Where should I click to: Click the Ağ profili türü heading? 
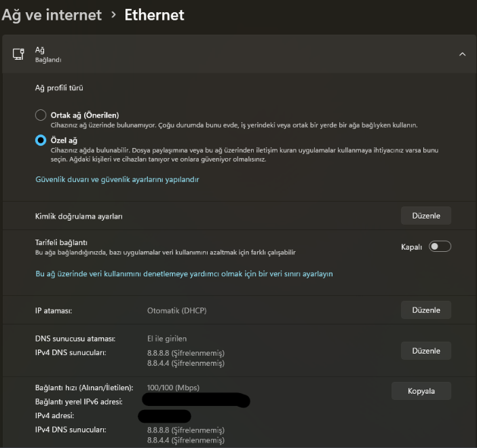click(59, 88)
